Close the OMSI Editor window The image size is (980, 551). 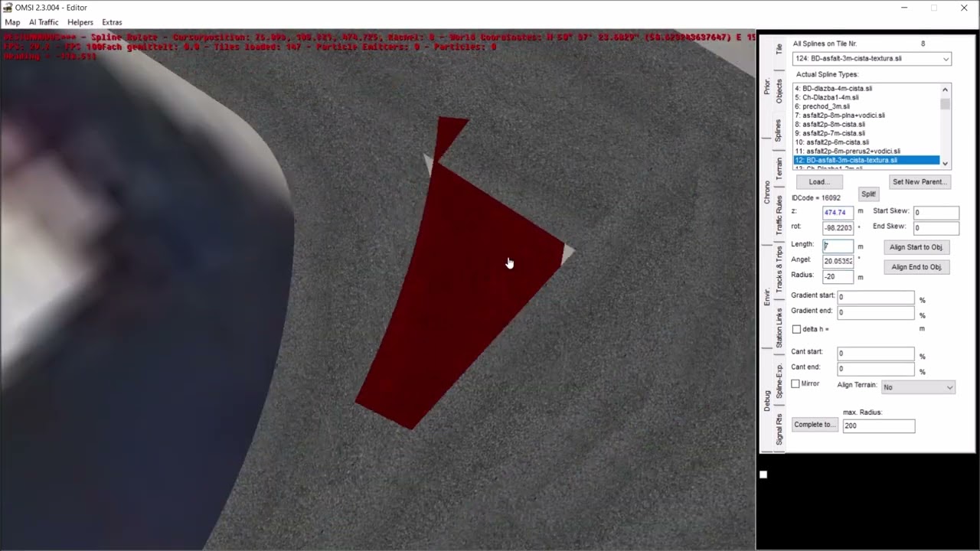(964, 8)
